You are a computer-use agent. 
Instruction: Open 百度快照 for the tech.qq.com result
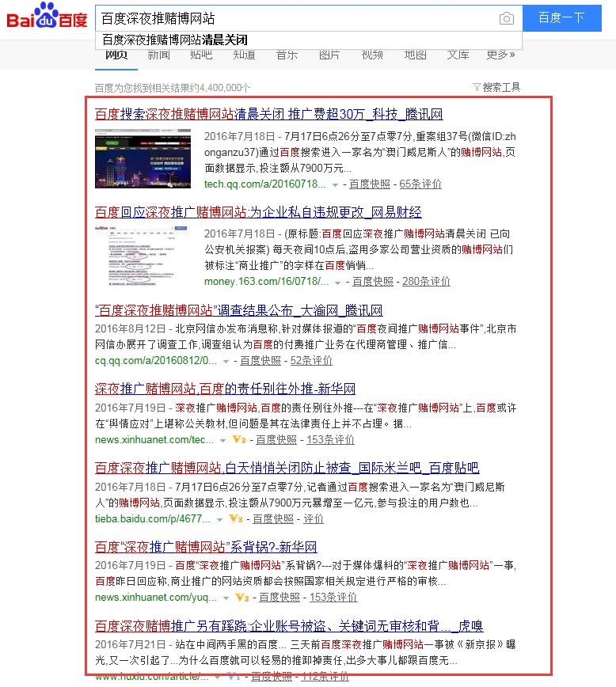coord(370,184)
